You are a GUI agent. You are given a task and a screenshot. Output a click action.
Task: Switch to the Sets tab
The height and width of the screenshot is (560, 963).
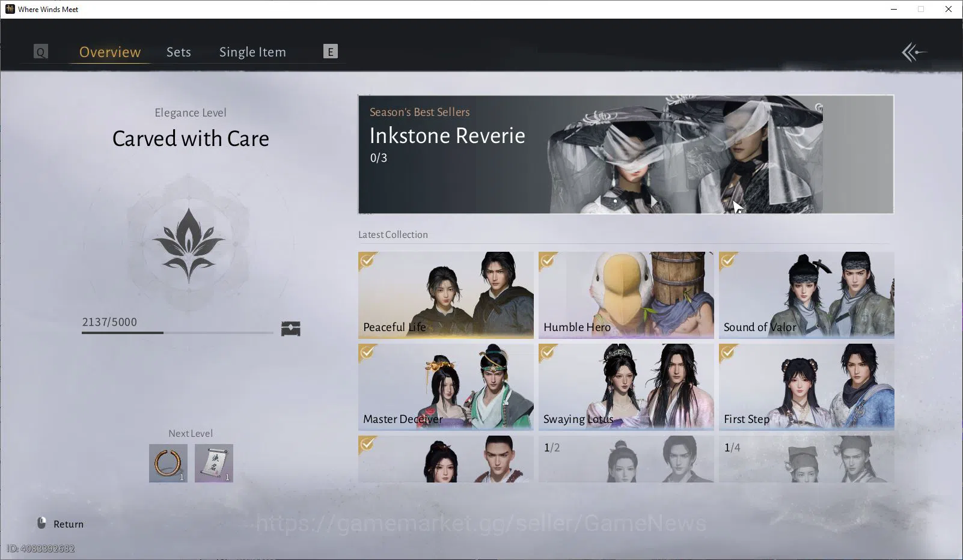[179, 52]
